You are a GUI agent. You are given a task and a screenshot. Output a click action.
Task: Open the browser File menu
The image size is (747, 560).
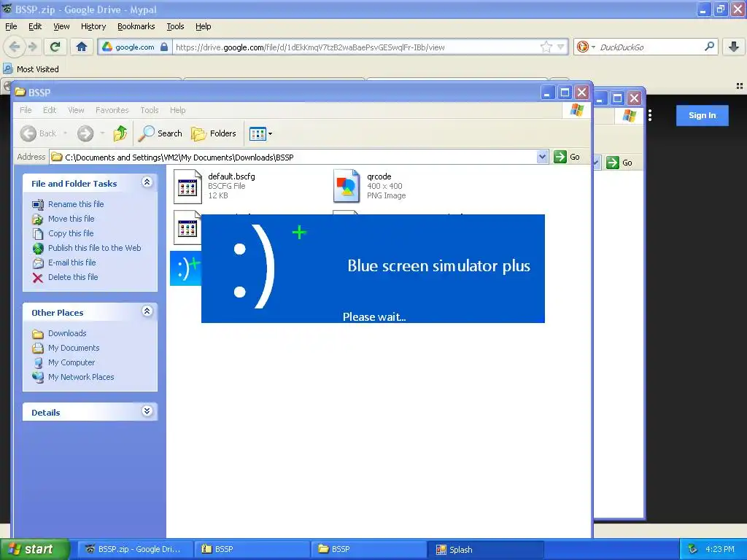click(x=11, y=26)
